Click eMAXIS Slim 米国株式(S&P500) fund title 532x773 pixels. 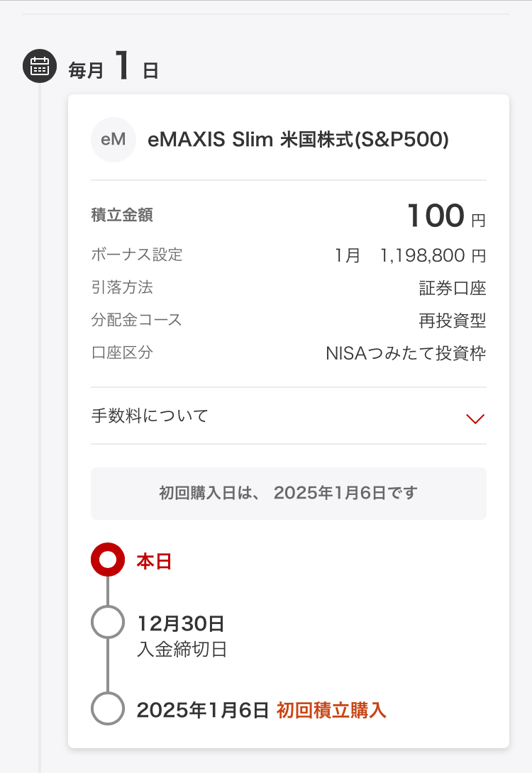298,140
